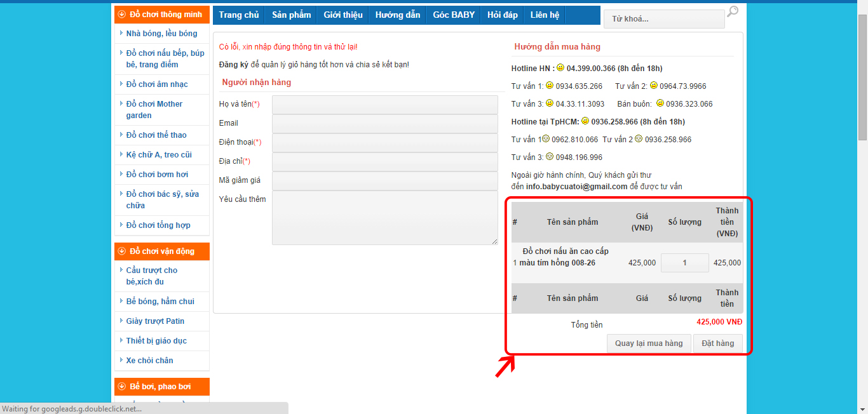
Task: Click the arrow icon beside Đồ chơi vận động
Action: (x=122, y=251)
